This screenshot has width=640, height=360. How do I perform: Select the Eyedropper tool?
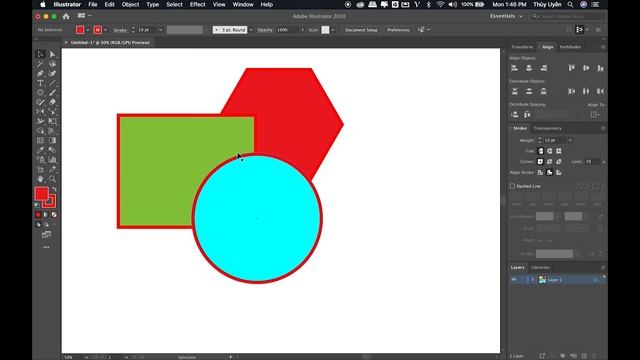click(x=40, y=150)
